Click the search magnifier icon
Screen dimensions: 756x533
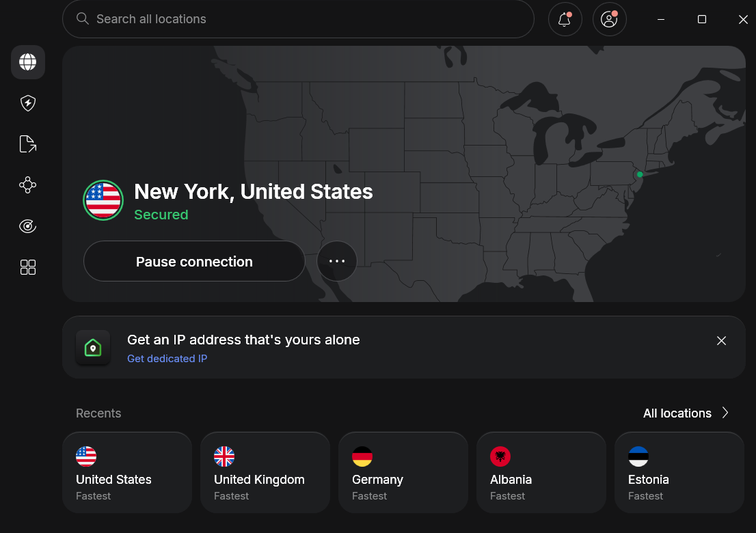coord(82,18)
